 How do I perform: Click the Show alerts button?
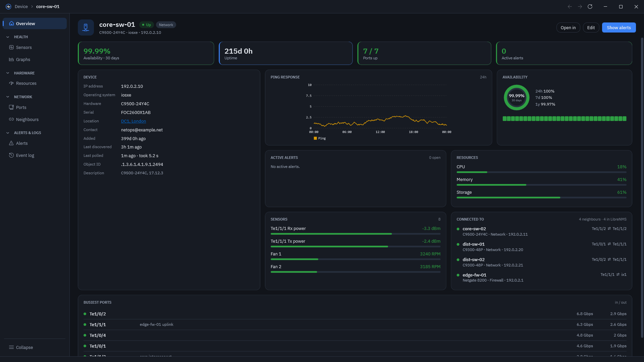pos(619,27)
